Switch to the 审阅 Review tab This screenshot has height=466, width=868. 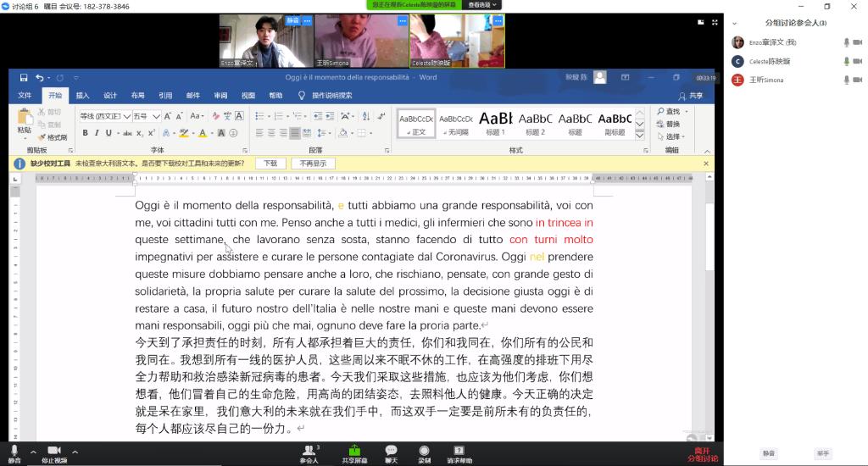221,96
